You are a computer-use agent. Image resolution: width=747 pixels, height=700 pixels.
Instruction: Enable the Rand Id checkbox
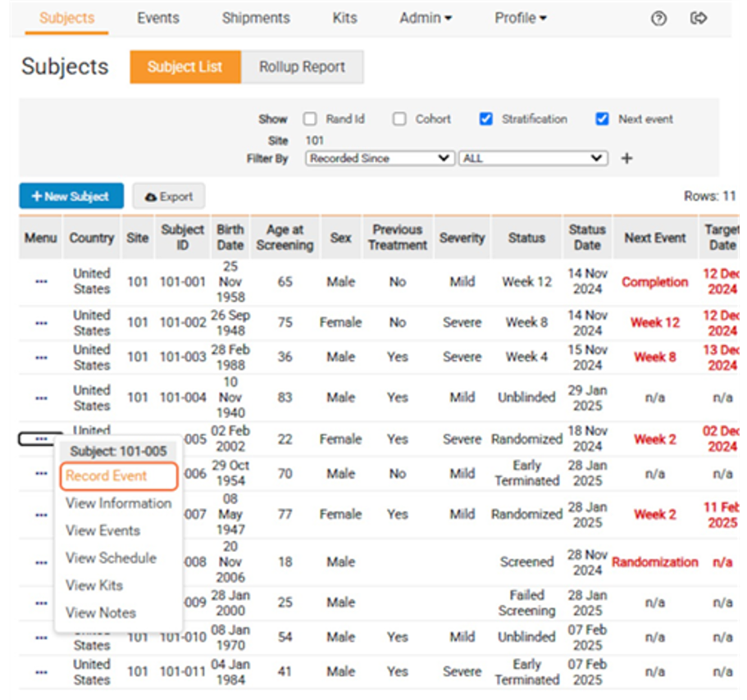click(310, 119)
